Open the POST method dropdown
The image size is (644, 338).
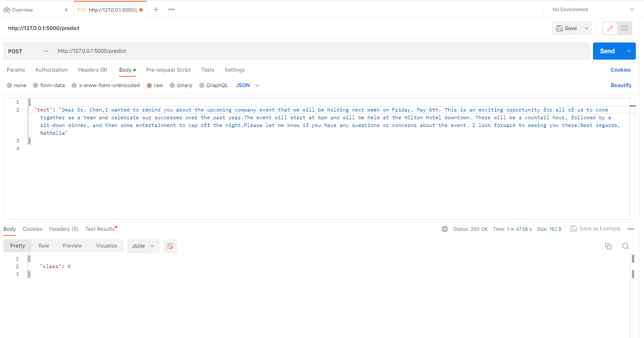click(x=27, y=51)
